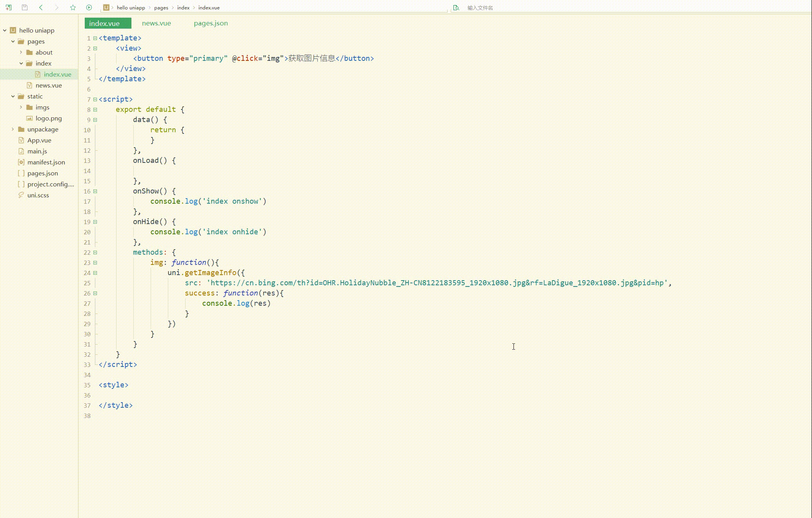Image resolution: width=812 pixels, height=518 pixels.
Task: Click 'index' folder in the breadcrumb
Action: [183, 7]
